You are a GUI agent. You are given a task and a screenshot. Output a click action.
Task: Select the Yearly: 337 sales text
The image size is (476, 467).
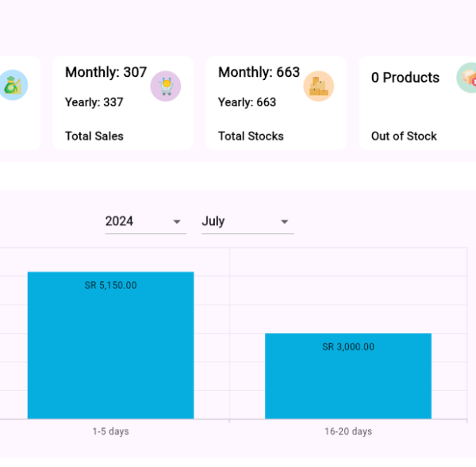94,102
